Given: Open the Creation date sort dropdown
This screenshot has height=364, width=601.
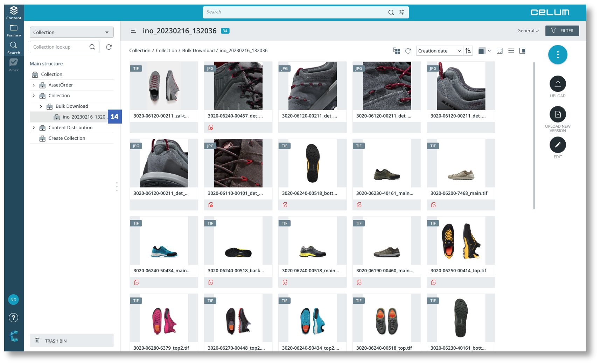Looking at the screenshot, I should 439,51.
